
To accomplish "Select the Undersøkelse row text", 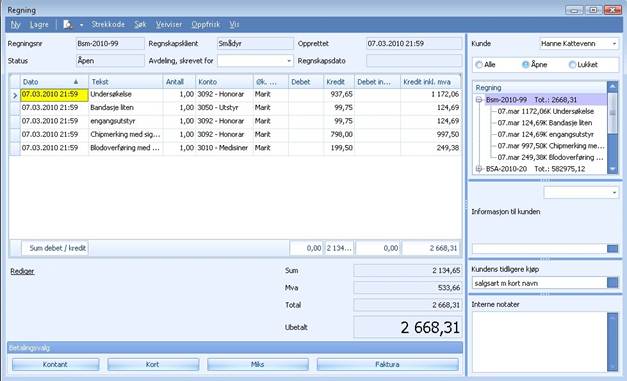I will (111, 94).
